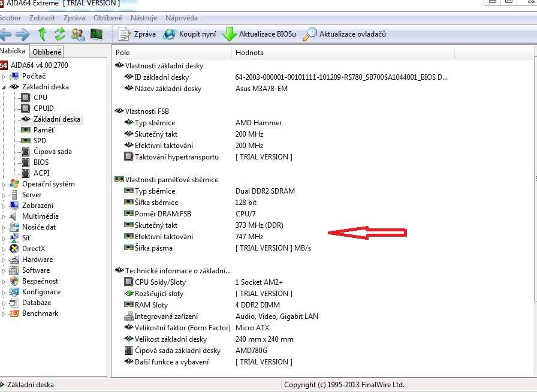Screen dimensions: 537x392
Task: Select the Název základní desky row
Action: tap(206, 89)
